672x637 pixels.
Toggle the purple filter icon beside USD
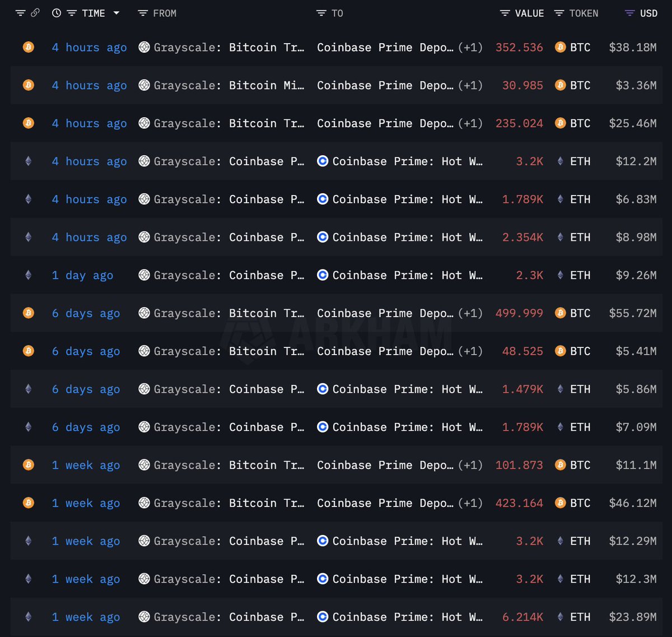pyautogui.click(x=629, y=13)
